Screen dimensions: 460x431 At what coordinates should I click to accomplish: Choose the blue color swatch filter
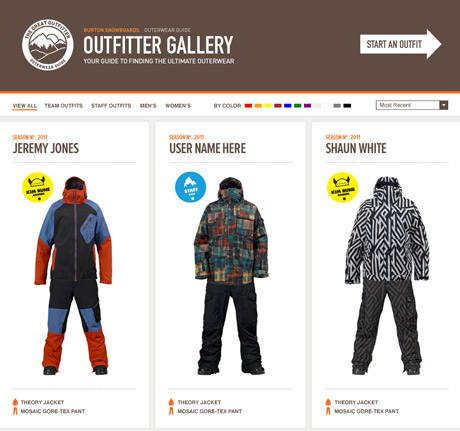288,106
